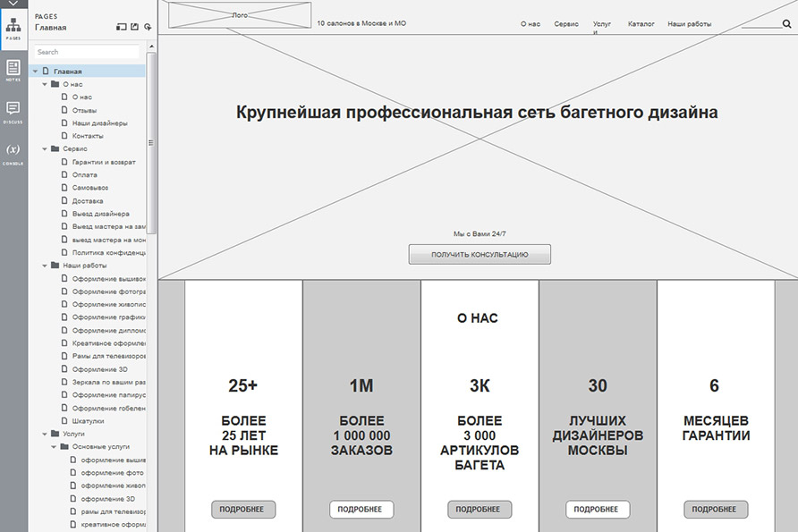
Task: Open the Discuss panel
Action: click(x=13, y=112)
